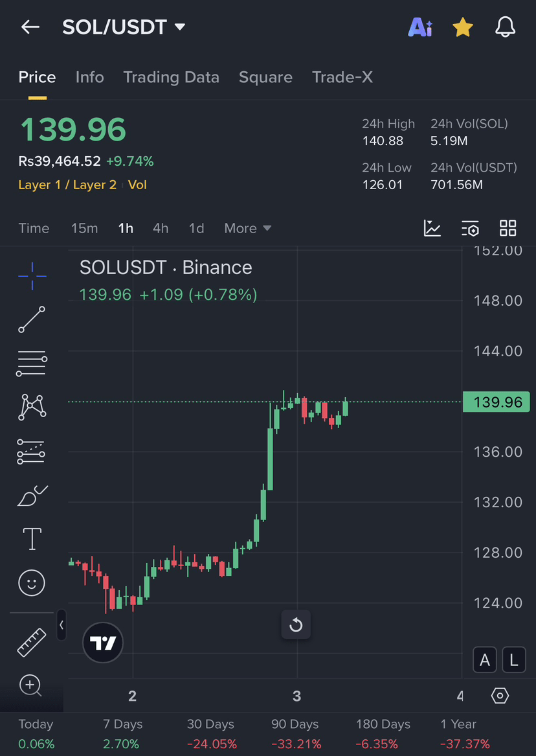Select the horizontal lines tool
Image resolution: width=536 pixels, height=756 pixels.
tap(32, 363)
